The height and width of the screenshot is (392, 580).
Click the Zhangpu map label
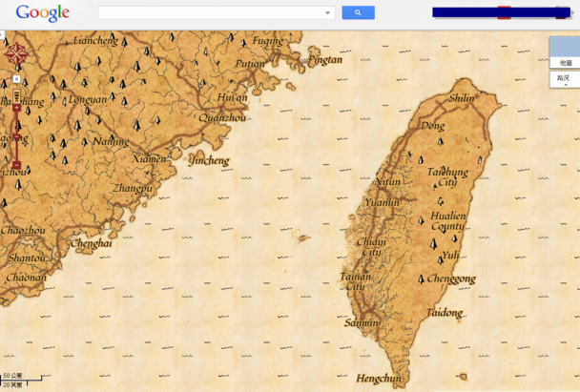(x=133, y=188)
